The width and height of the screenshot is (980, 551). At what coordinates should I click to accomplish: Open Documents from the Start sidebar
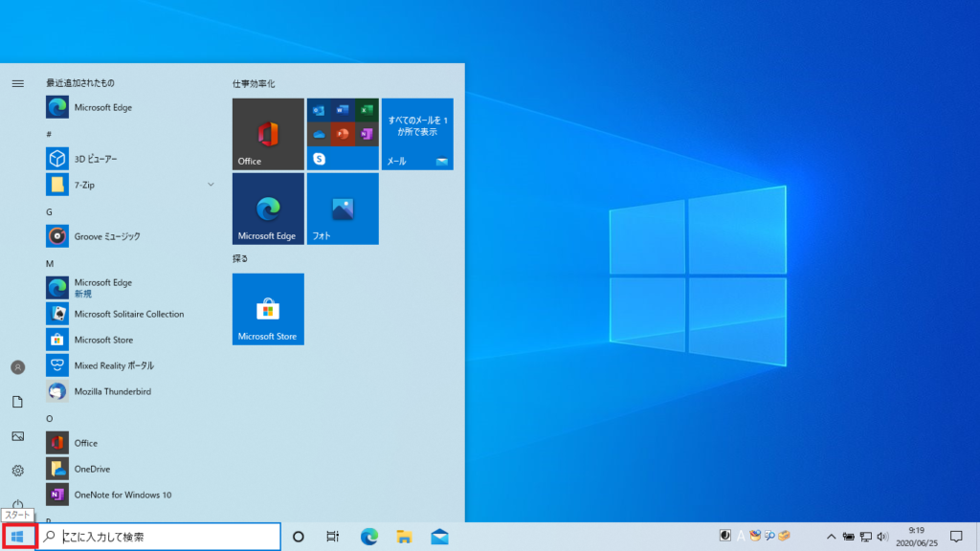pos(17,402)
